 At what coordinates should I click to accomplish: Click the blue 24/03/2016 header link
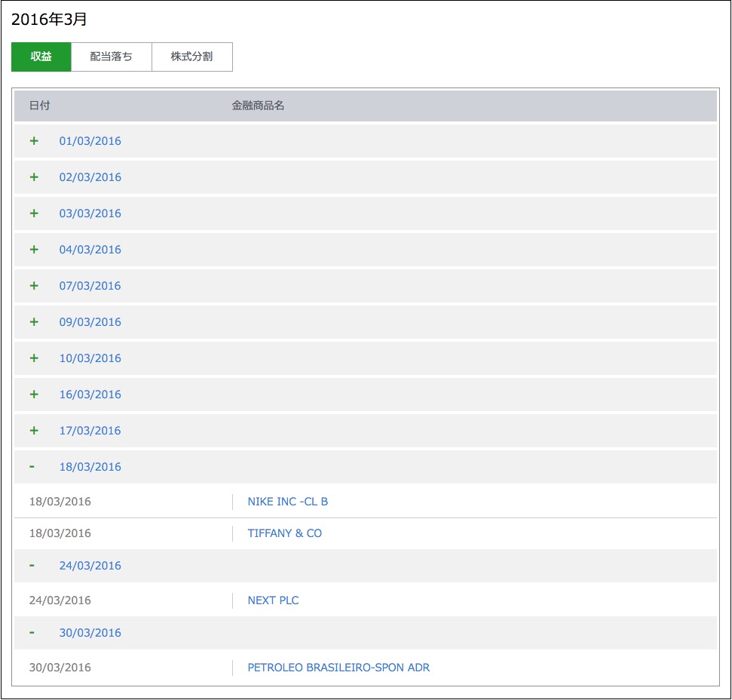tap(90, 566)
